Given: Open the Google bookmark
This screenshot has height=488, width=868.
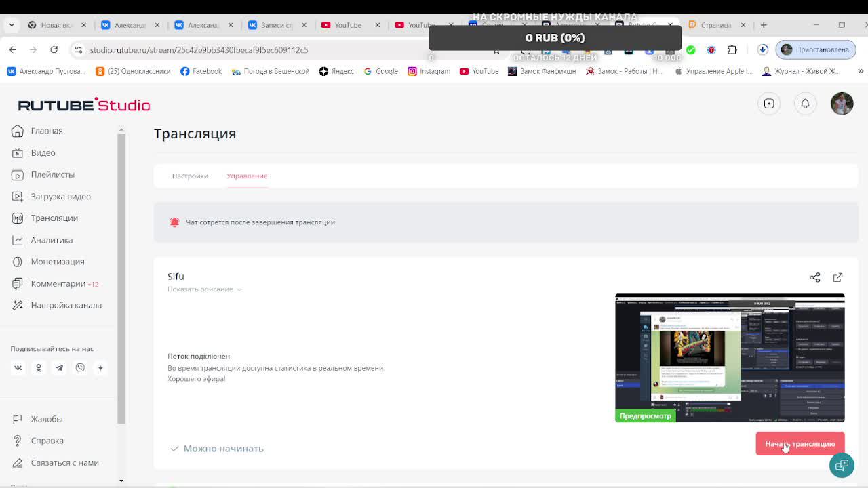Looking at the screenshot, I should point(380,71).
